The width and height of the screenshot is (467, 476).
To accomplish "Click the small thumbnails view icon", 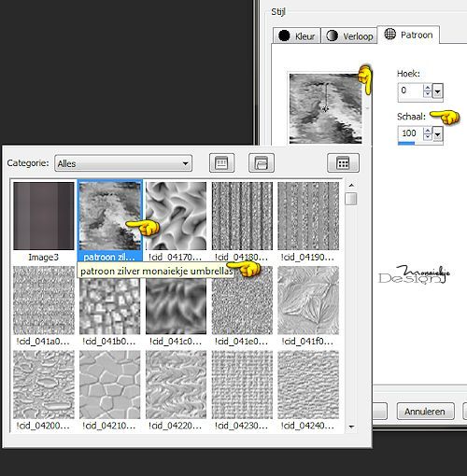I will click(221, 162).
